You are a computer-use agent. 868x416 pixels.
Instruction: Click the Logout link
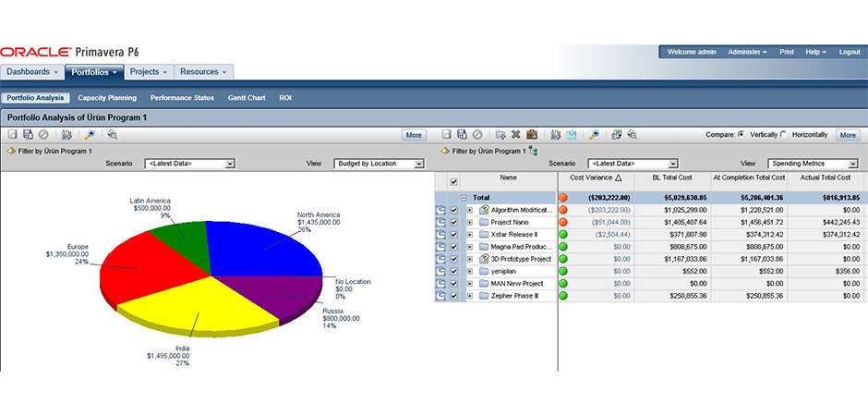click(x=850, y=52)
